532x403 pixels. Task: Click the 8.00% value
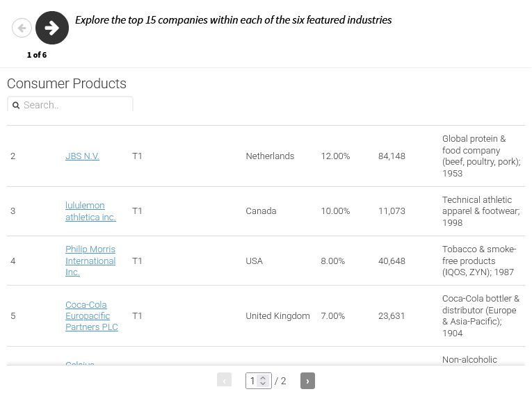click(333, 261)
